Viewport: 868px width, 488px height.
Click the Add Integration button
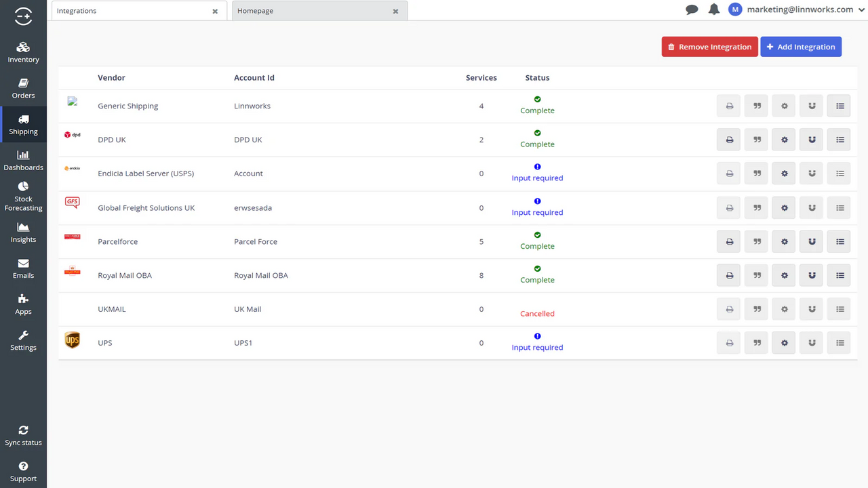[x=801, y=47]
